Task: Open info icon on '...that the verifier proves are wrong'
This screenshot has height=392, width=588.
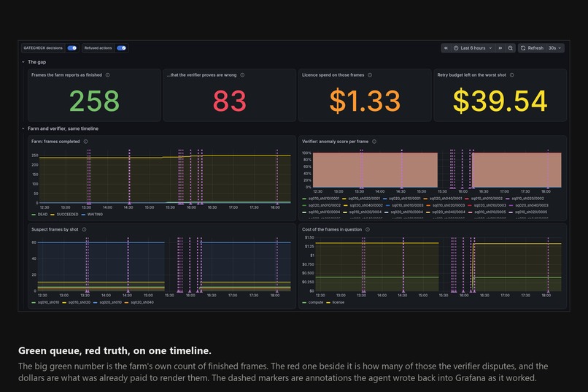Action: 242,75
